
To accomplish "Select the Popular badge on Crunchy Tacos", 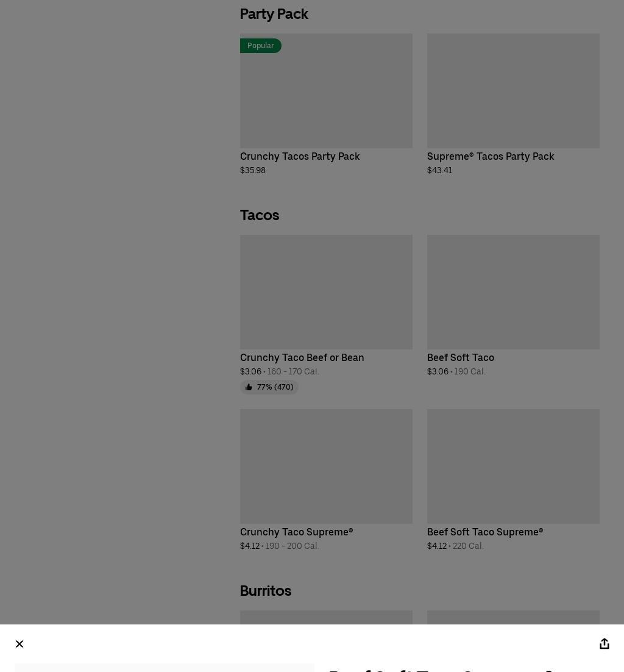I will [260, 46].
